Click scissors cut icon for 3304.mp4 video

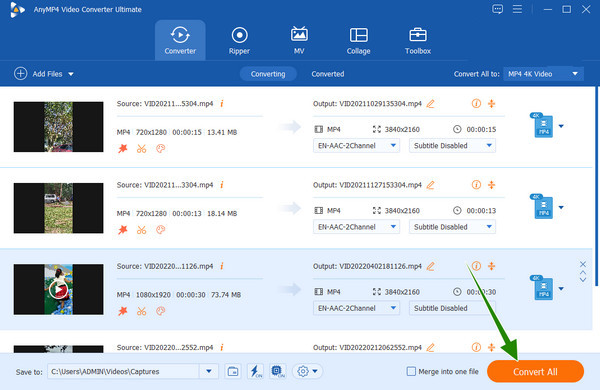point(142,230)
